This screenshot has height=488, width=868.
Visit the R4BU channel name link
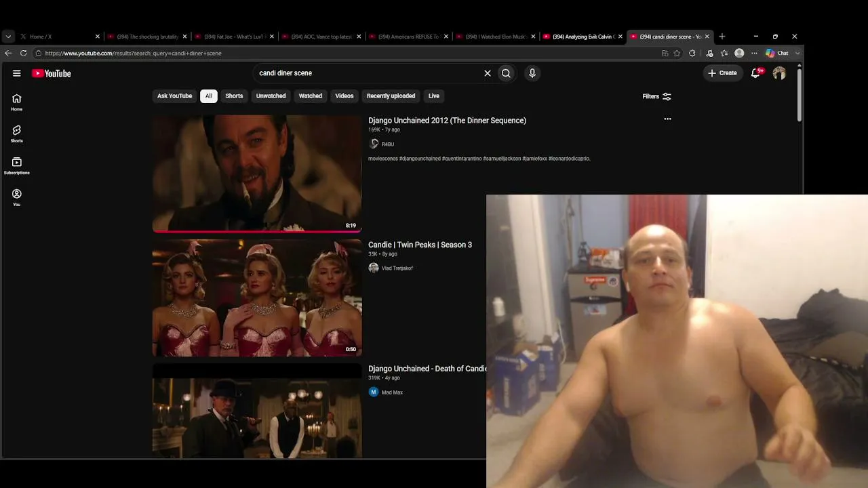coord(388,144)
